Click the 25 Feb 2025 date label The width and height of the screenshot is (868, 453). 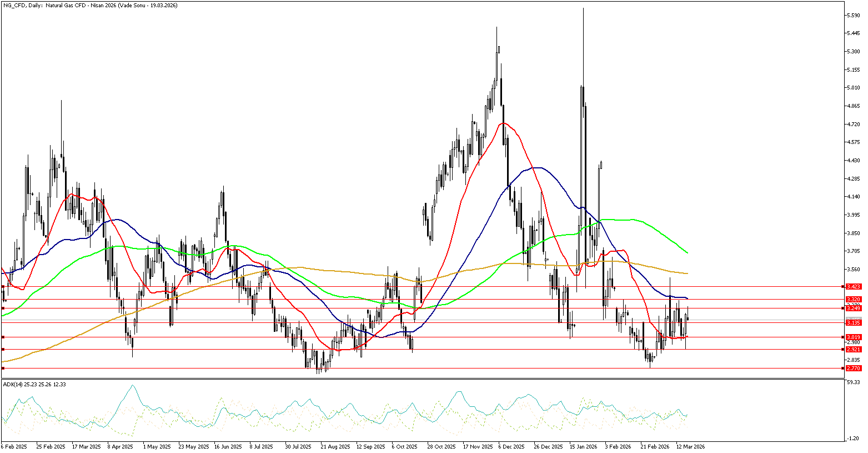point(50,446)
